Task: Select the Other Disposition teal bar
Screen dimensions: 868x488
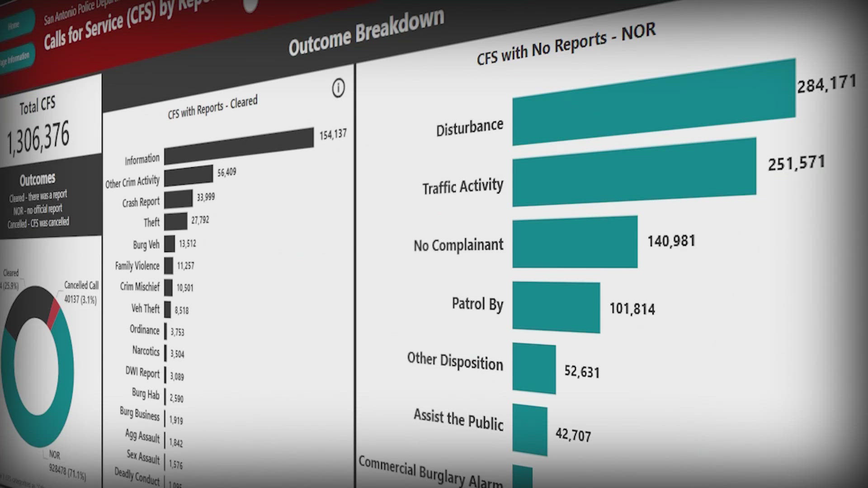Action: tap(534, 368)
